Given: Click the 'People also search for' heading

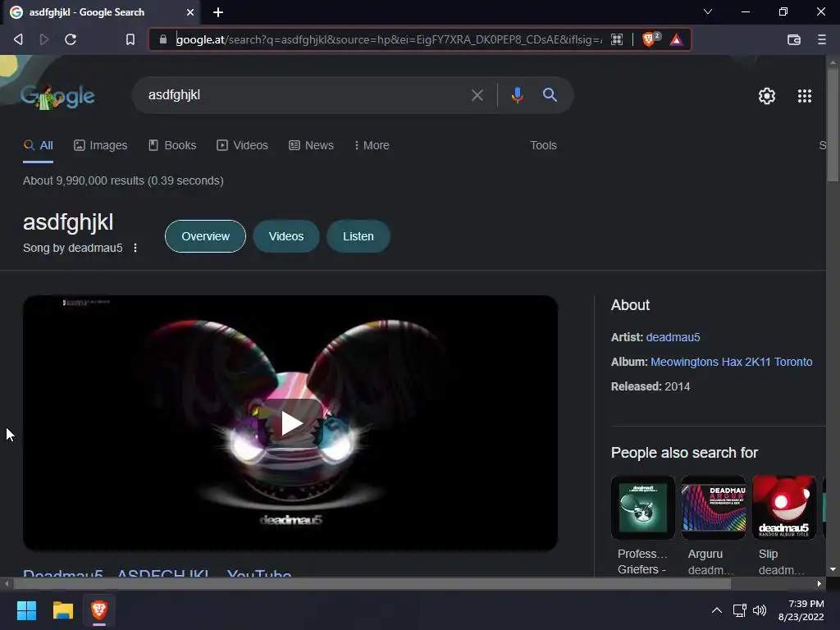Looking at the screenshot, I should pyautogui.click(x=684, y=453).
